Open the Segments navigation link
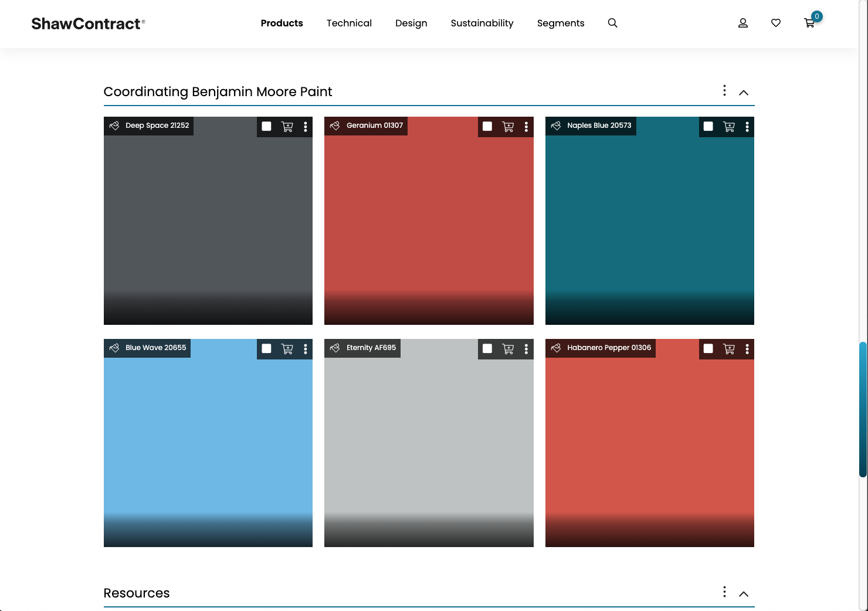Image resolution: width=868 pixels, height=611 pixels. coord(560,23)
